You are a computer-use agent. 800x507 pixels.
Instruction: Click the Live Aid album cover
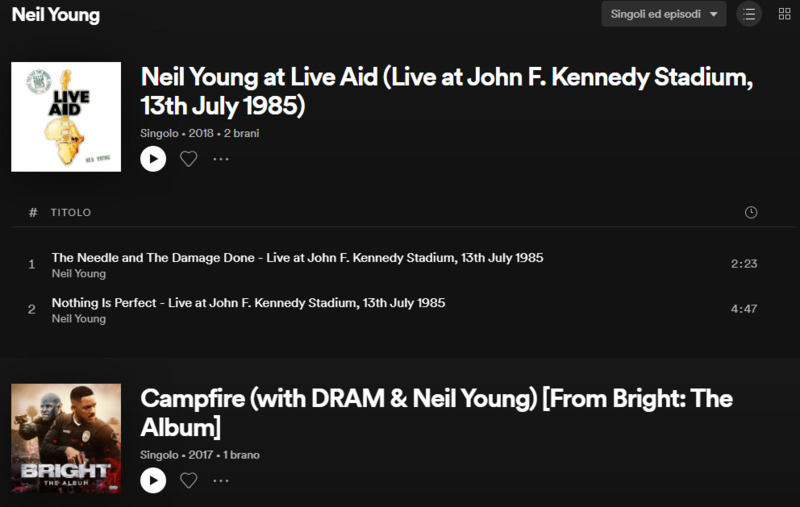coord(66,117)
